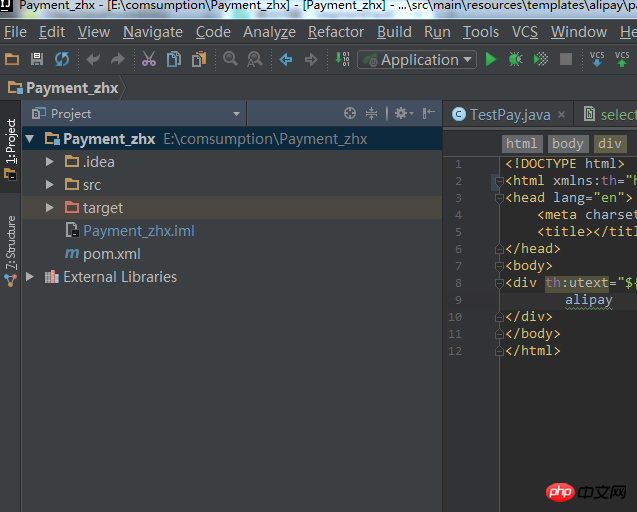Open the Application run configuration dropdown
This screenshot has width=637, height=512.
[417, 60]
